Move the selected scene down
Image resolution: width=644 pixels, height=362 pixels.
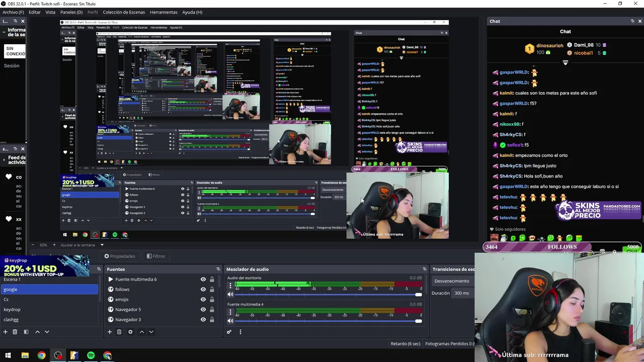pos(47,332)
